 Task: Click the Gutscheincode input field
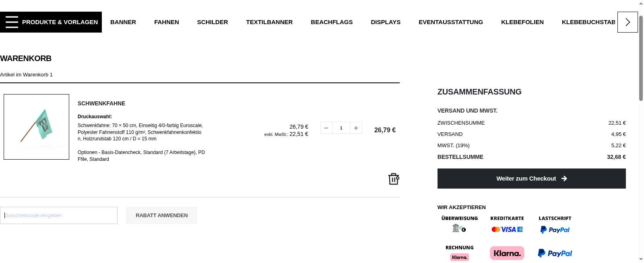click(x=59, y=215)
